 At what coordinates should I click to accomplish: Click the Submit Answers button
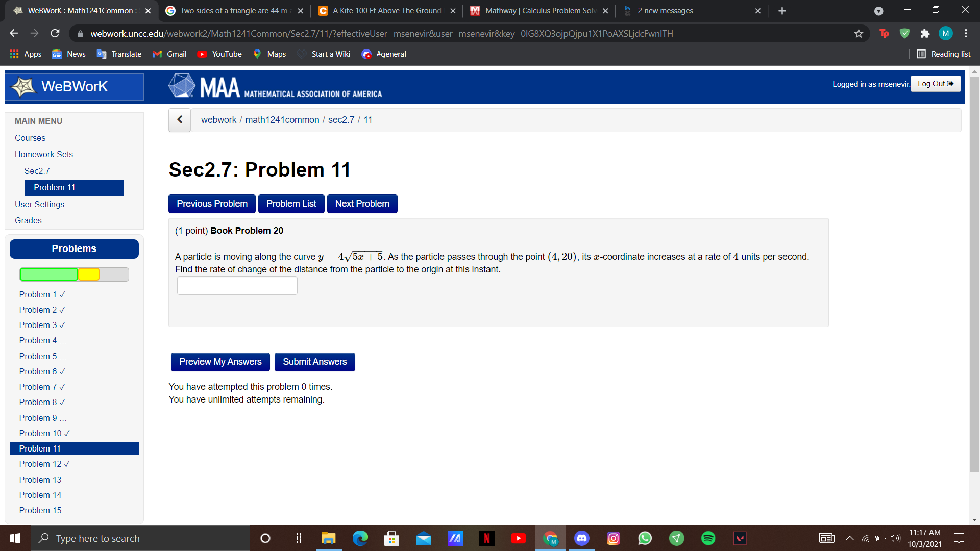314,362
